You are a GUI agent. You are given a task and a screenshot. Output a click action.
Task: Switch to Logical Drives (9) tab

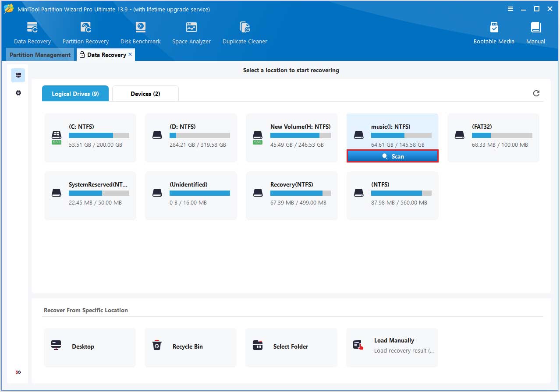tap(75, 93)
